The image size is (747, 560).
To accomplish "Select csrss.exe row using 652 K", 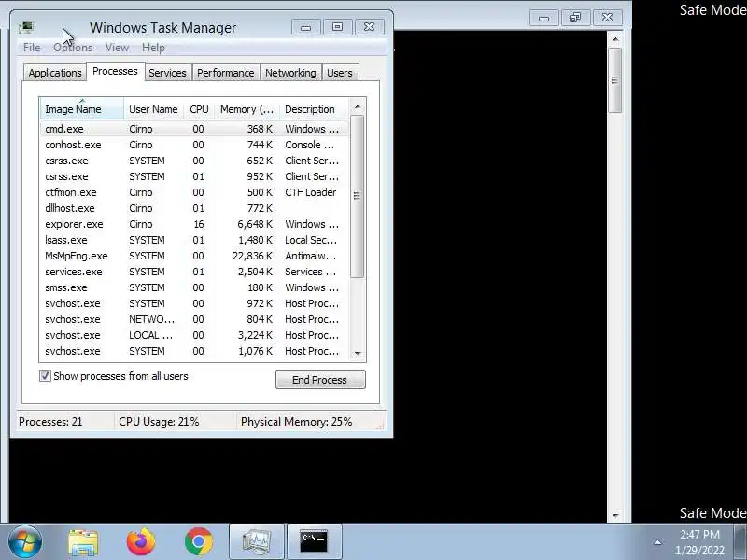I will pos(194,161).
